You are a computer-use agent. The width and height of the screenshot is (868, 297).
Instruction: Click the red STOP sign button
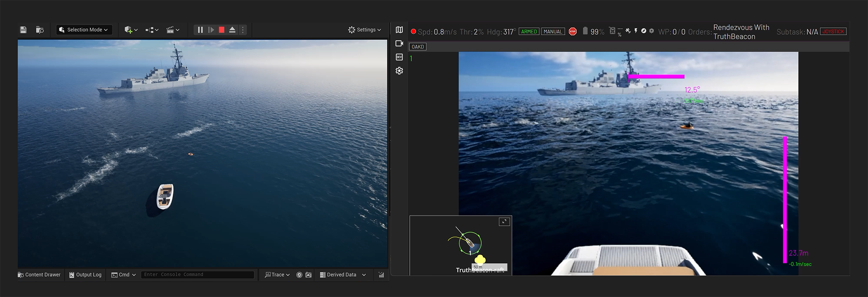pyautogui.click(x=573, y=31)
